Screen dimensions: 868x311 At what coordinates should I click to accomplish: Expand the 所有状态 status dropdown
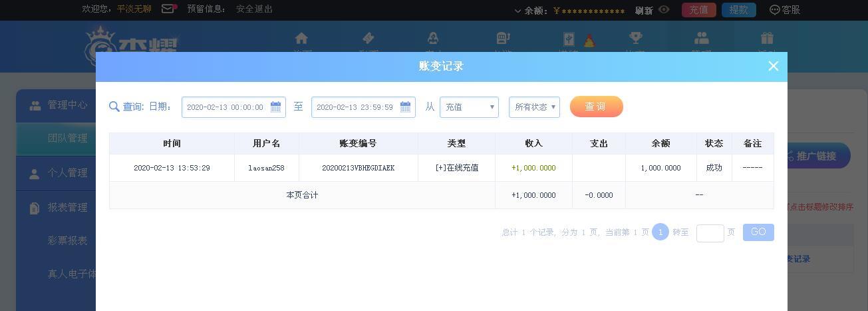534,107
